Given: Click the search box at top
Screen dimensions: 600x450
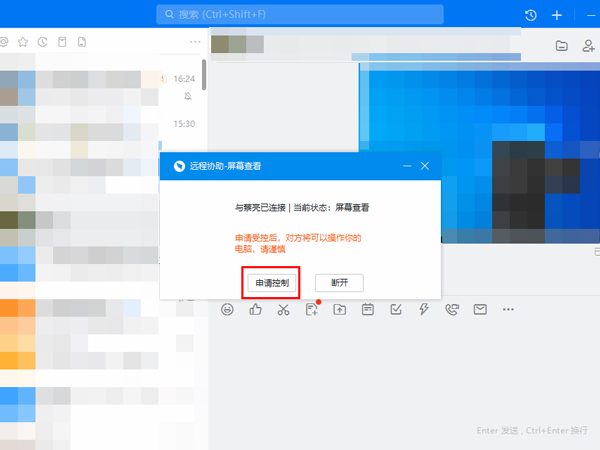Looking at the screenshot, I should pyautogui.click(x=300, y=15).
